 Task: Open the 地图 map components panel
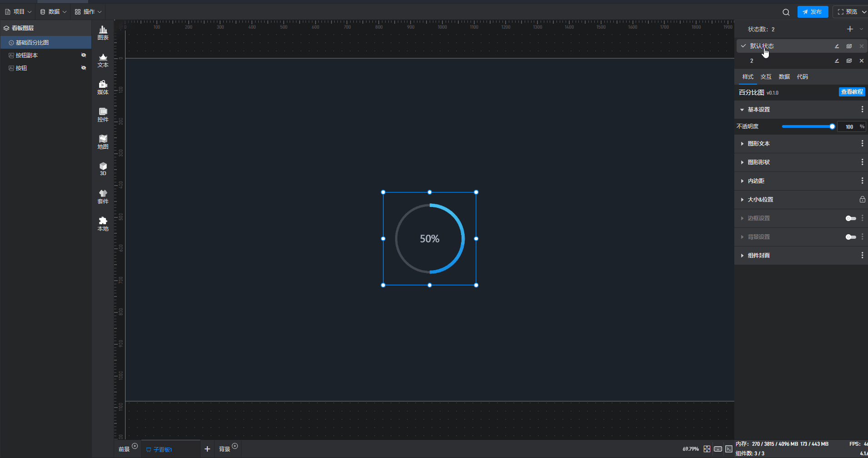(x=103, y=142)
